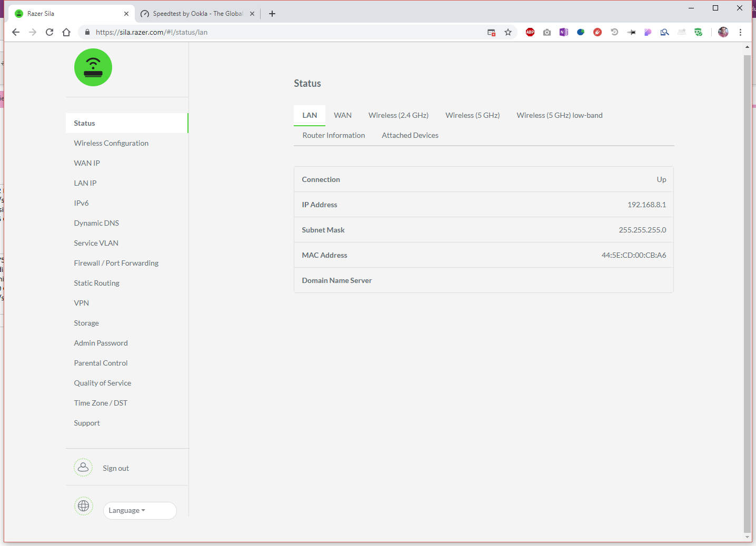This screenshot has height=546, width=756.
Task: Open the Wireless (5 GHz) low-band tab
Action: pos(560,115)
